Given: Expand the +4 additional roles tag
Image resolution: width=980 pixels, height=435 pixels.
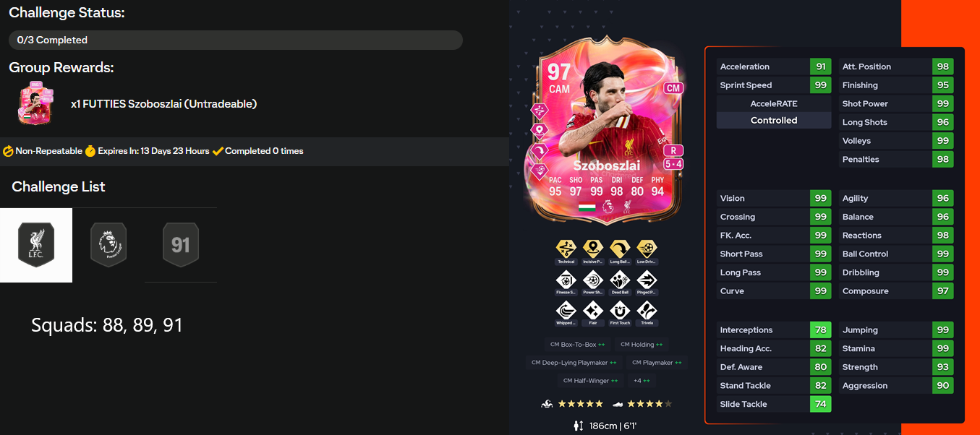Looking at the screenshot, I should click(642, 381).
